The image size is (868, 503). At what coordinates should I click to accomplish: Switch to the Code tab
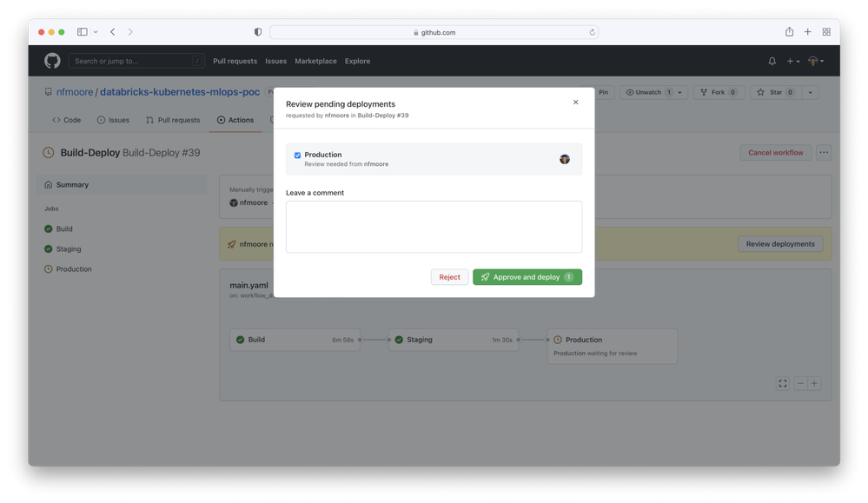(x=66, y=120)
